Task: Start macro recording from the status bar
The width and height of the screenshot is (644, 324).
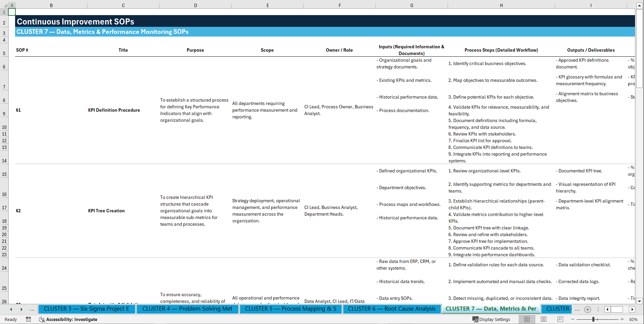Action: pos(28,319)
